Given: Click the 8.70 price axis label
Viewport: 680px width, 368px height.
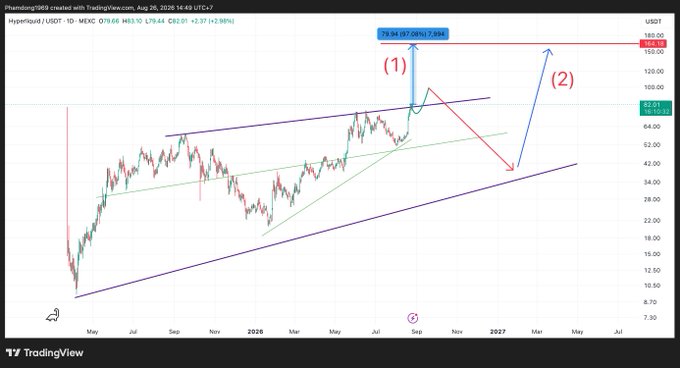Looking at the screenshot, I should [650, 302].
